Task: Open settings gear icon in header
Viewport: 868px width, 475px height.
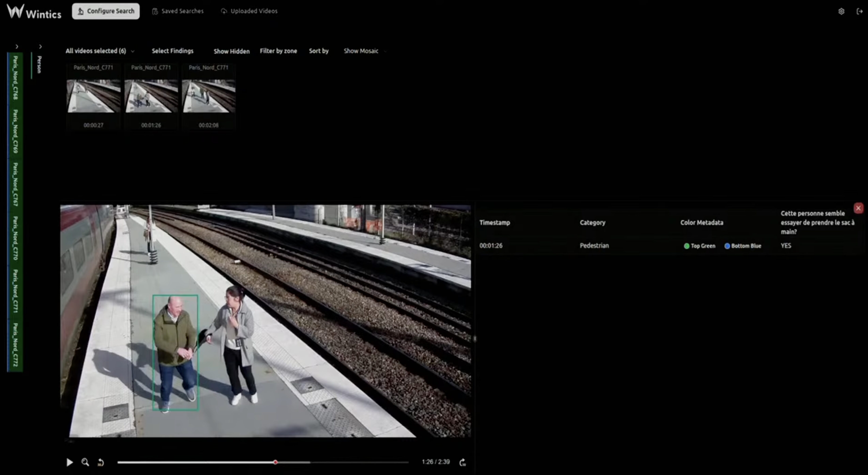Action: pos(841,11)
